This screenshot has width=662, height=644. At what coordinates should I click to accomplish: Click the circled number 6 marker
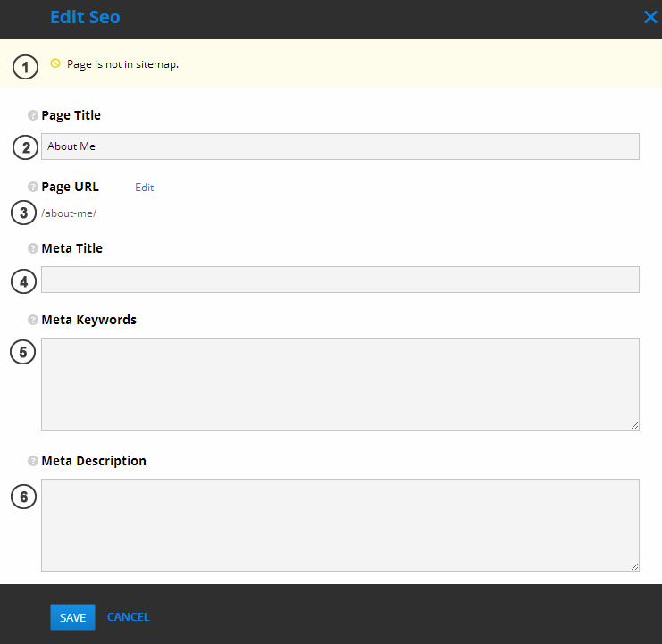click(23, 497)
